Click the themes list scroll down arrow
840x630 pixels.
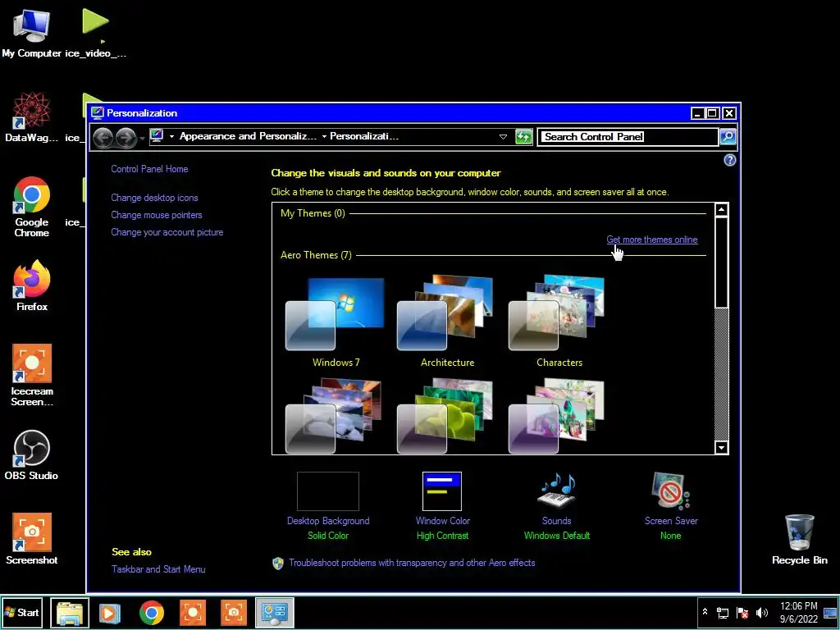point(722,447)
